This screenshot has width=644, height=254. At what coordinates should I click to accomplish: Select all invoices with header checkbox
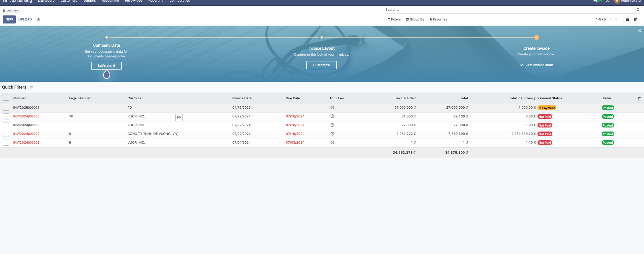click(6, 98)
